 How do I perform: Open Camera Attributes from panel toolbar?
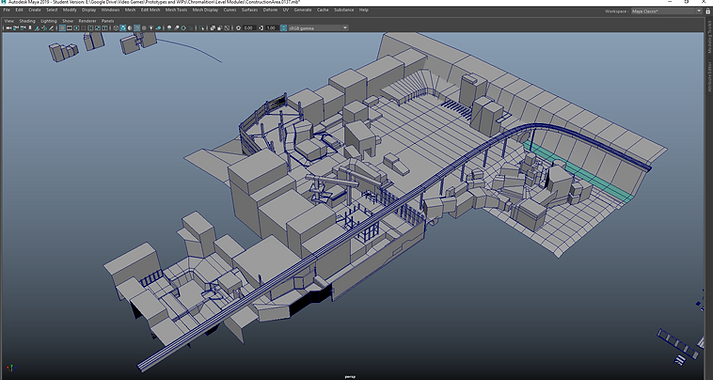[23, 28]
